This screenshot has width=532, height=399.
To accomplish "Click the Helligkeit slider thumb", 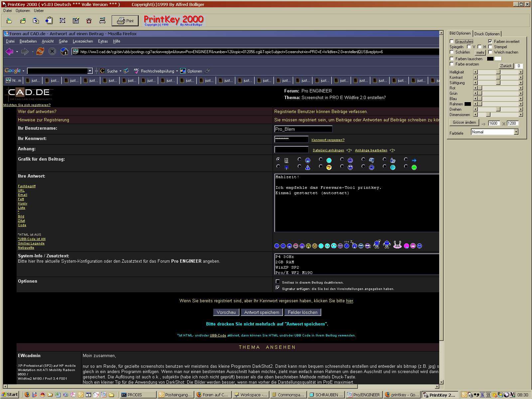I will (498, 72).
